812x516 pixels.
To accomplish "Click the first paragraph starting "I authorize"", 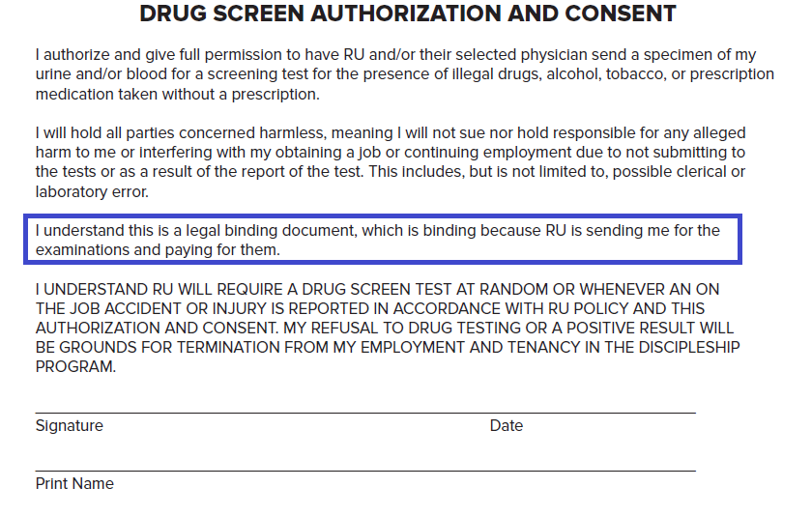I will tap(404, 74).
